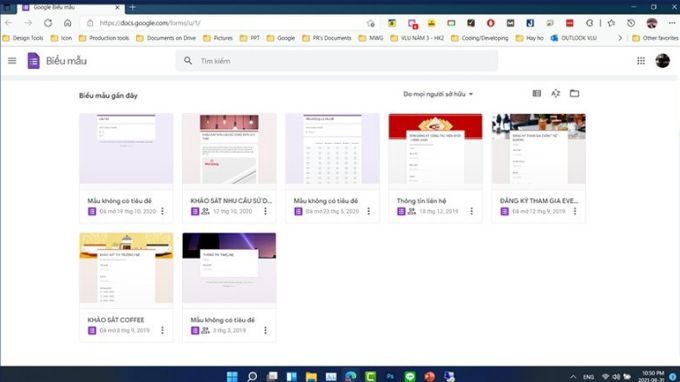Open more options for KHẢO SÁT NHU CẦU form

point(265,211)
